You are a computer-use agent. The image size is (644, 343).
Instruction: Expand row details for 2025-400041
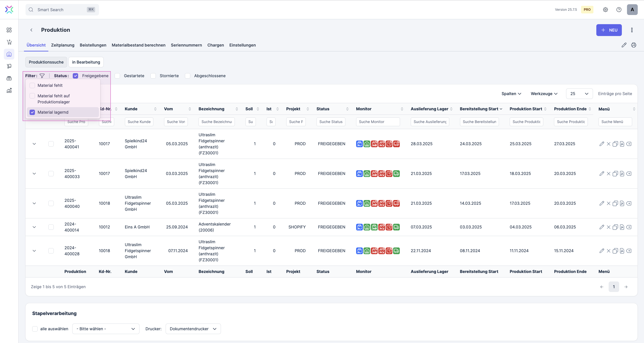click(34, 144)
